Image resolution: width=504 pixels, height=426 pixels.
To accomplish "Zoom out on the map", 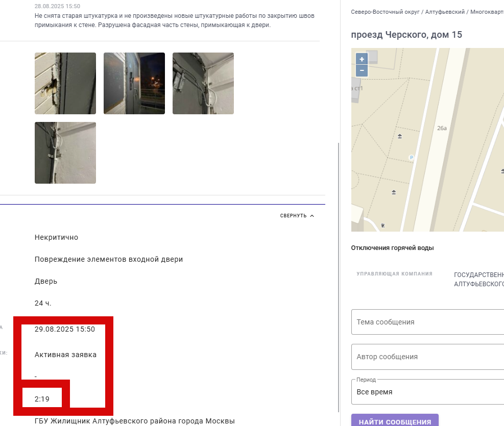I will 362,70.
